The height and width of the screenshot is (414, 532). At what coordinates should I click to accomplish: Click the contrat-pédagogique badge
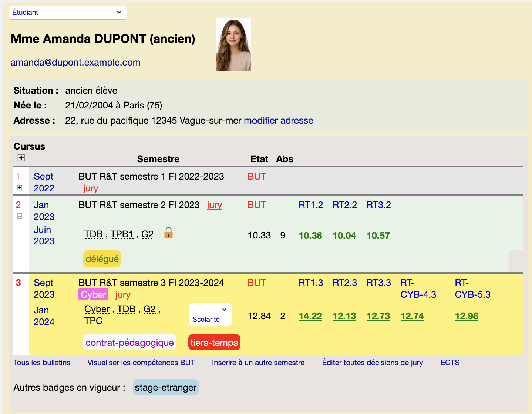(x=129, y=343)
